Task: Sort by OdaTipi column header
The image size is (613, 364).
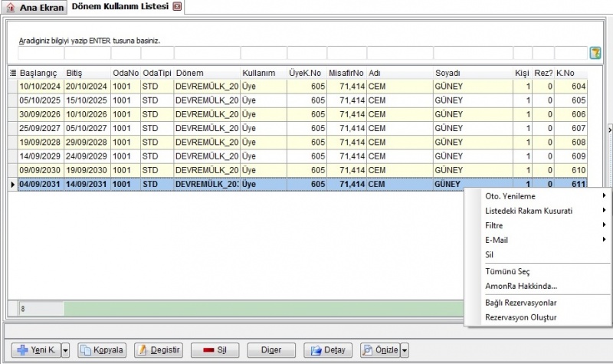Action: click(x=157, y=73)
